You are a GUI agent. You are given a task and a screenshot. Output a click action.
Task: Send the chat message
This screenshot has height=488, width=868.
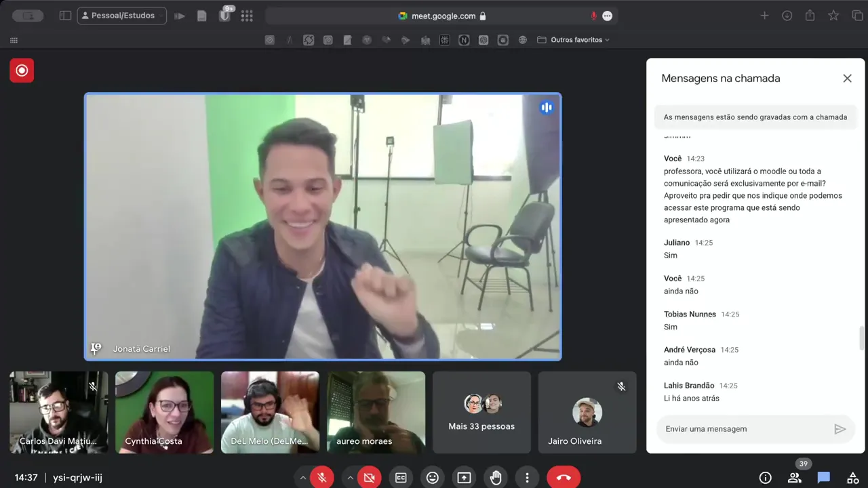[840, 429]
